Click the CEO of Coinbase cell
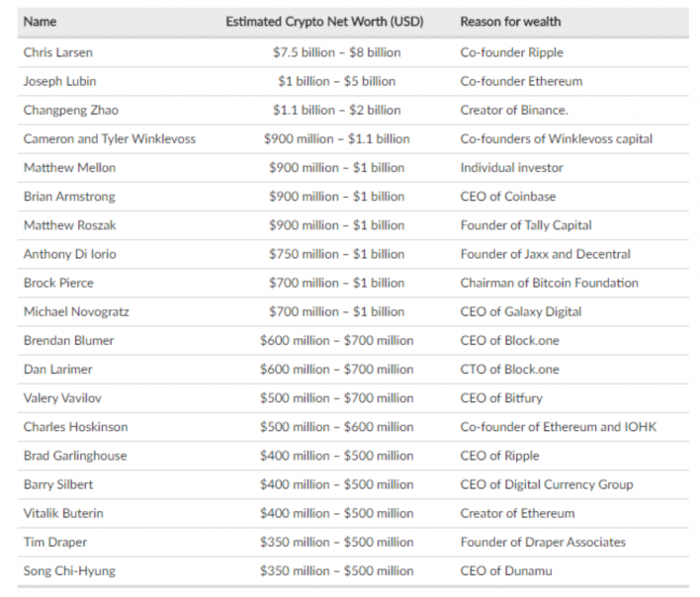Screen dimensions: 700x597 [507, 197]
